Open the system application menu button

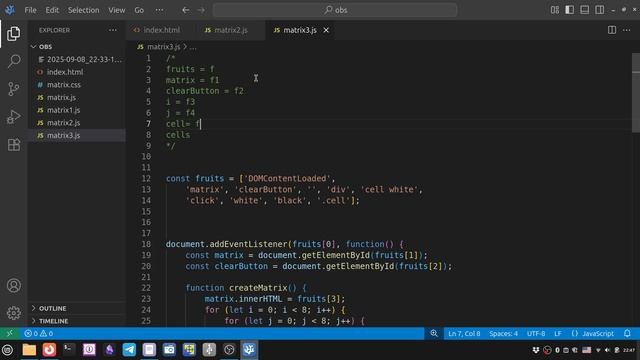[x=7, y=350]
